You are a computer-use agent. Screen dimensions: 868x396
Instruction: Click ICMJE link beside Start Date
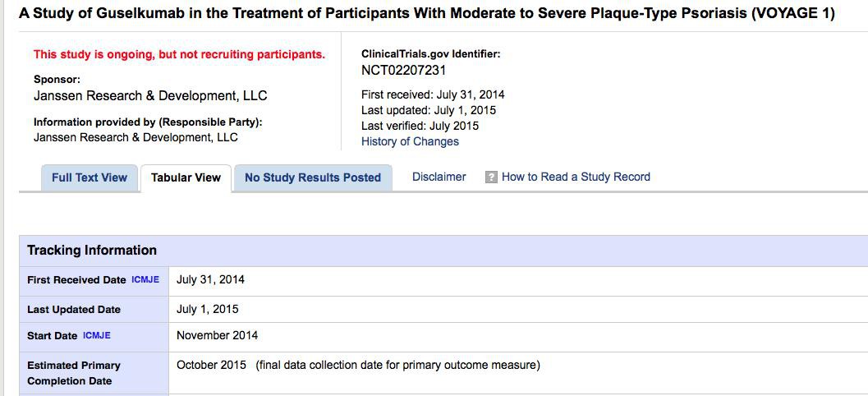click(96, 335)
